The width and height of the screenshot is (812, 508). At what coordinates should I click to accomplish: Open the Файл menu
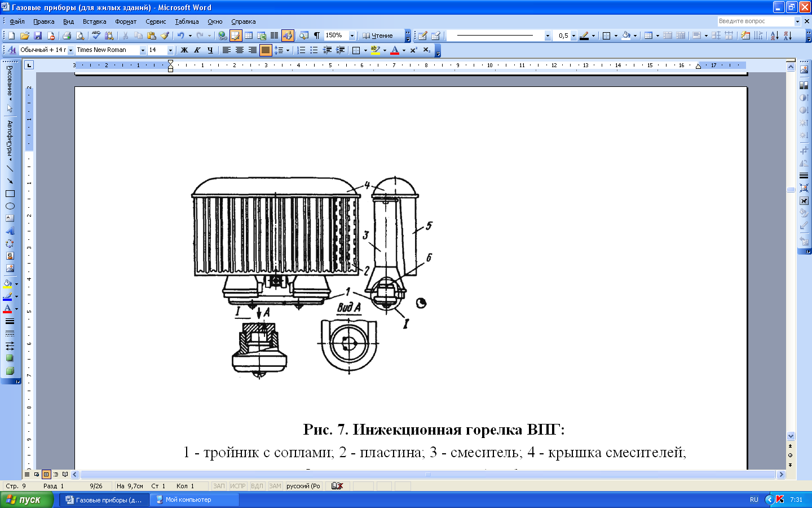[17, 21]
